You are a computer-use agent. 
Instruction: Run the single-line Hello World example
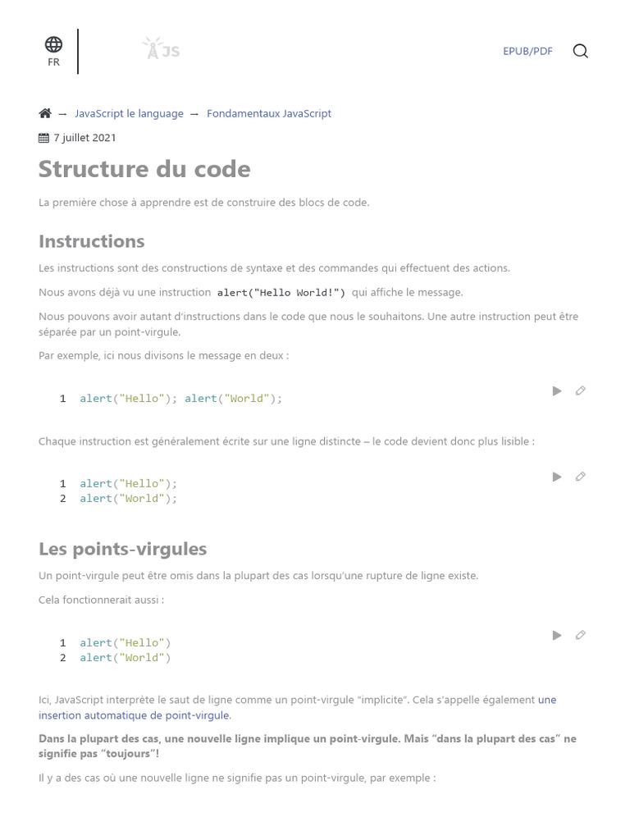point(557,391)
